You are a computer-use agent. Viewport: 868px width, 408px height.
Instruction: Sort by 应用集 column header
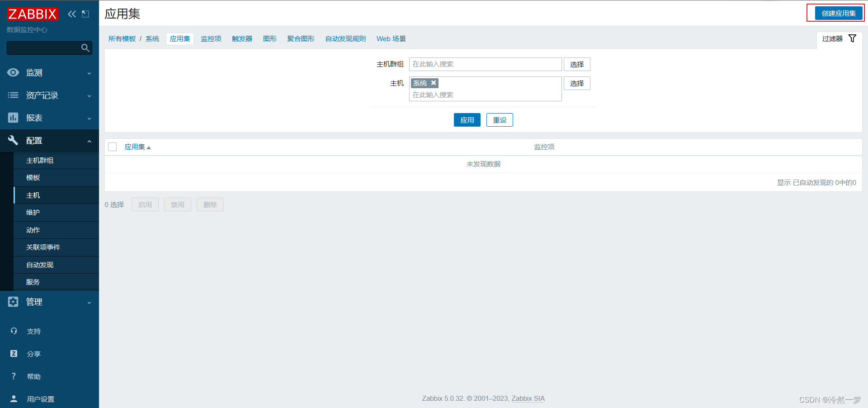(x=137, y=147)
